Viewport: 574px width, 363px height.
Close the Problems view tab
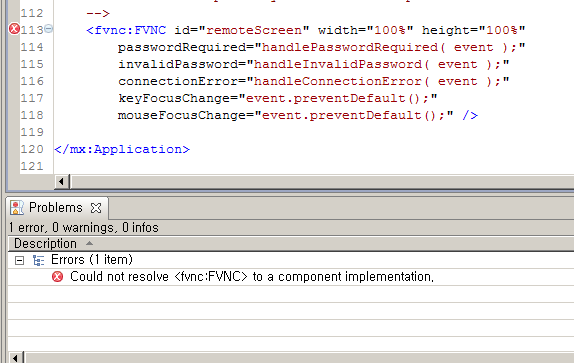pos(96,208)
